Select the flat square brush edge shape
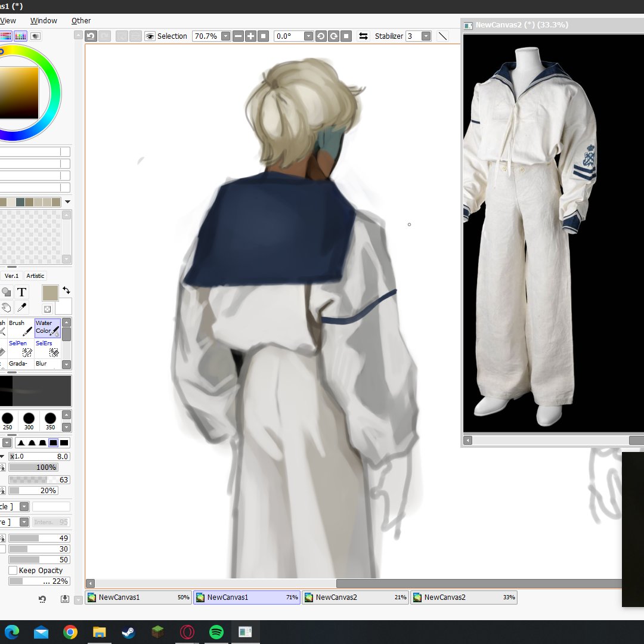Image resolution: width=644 pixels, height=644 pixels. tap(54, 442)
